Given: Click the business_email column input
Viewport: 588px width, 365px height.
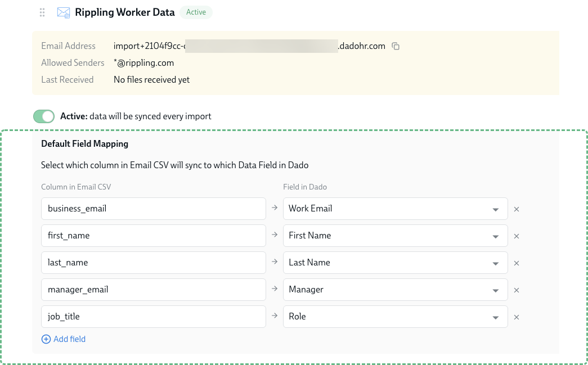Looking at the screenshot, I should 154,209.
